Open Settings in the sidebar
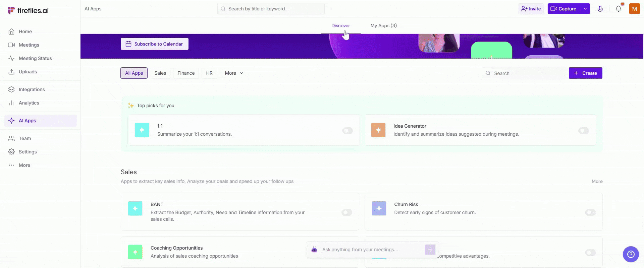The width and height of the screenshot is (644, 268). (40, 152)
